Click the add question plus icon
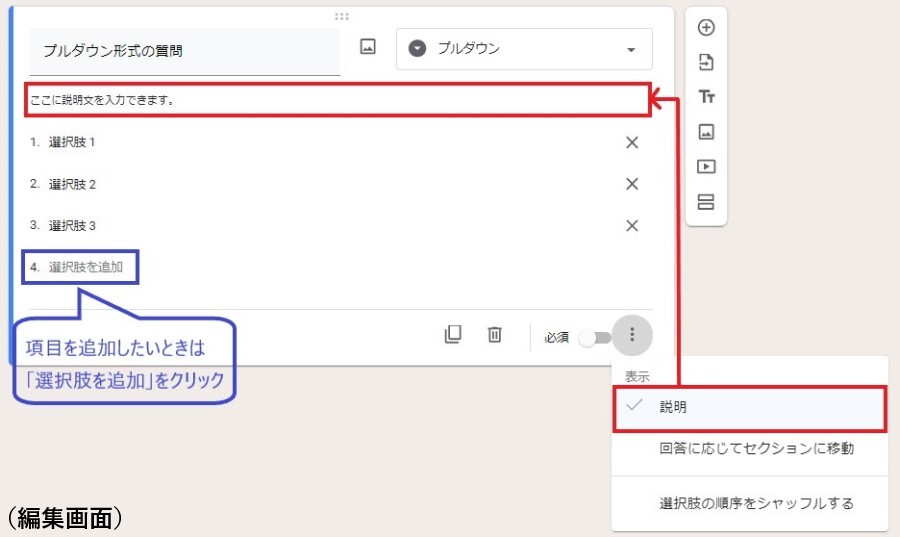 click(706, 27)
